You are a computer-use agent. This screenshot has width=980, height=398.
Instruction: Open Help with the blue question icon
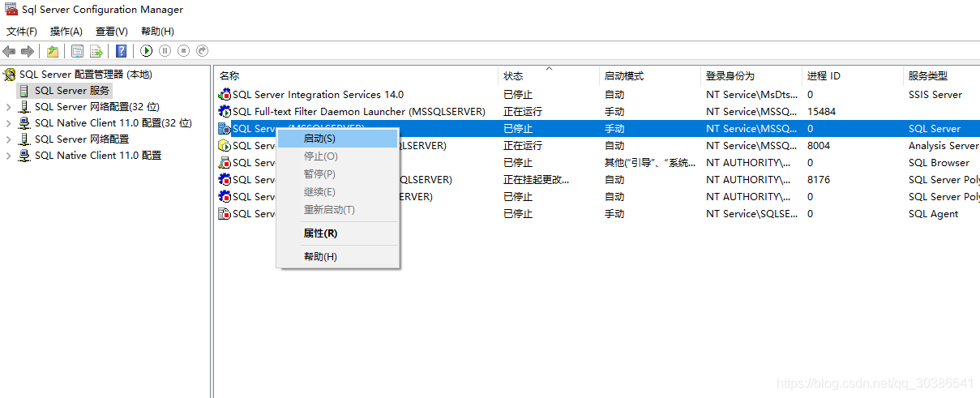121,51
